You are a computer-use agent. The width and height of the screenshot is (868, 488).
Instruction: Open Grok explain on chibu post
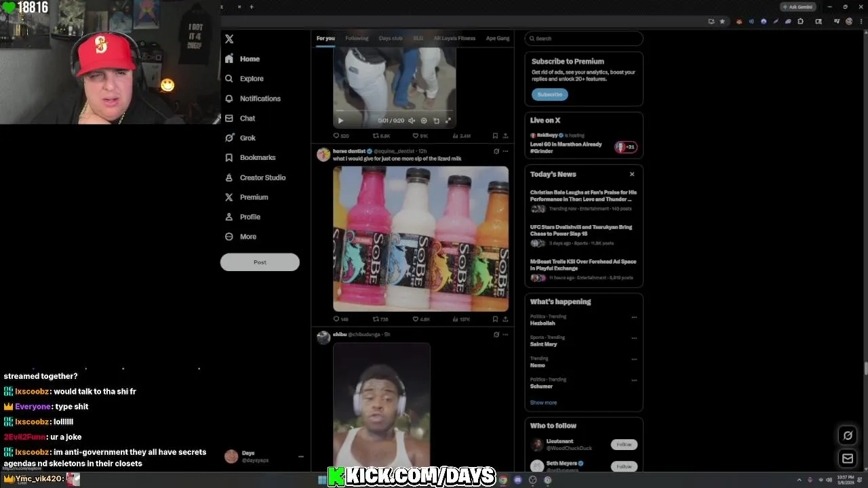pos(496,334)
